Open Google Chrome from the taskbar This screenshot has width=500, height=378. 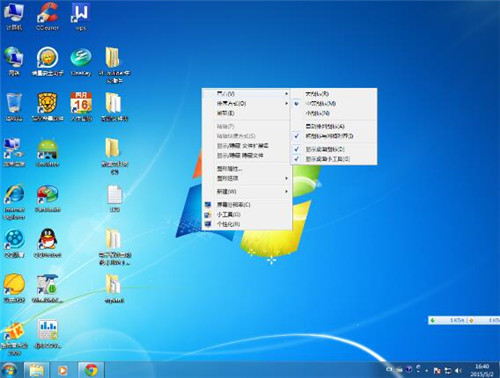[91, 370]
